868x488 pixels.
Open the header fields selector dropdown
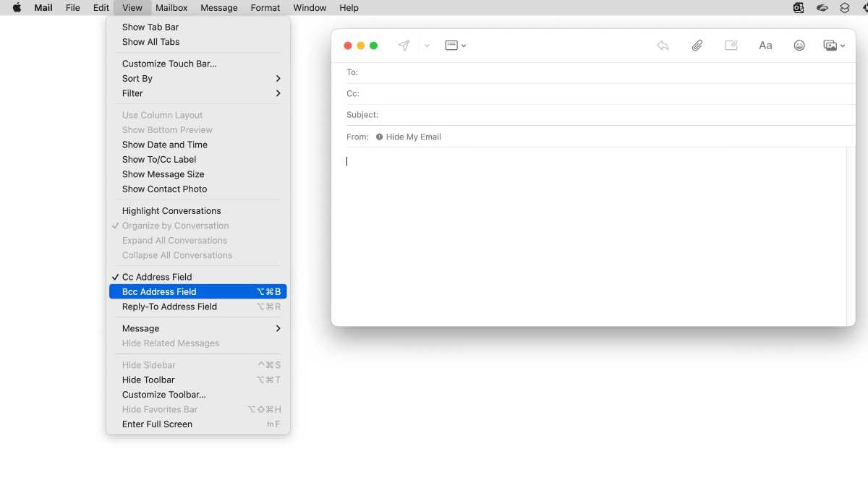455,46
